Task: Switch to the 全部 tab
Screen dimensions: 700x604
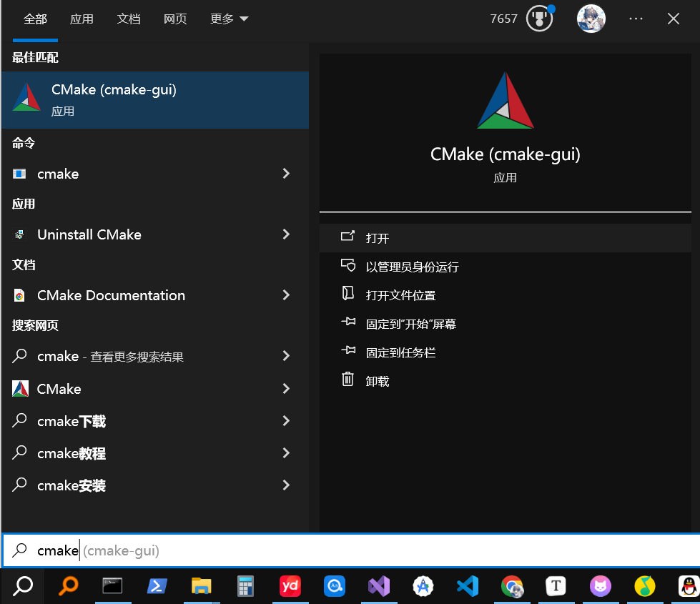Action: click(35, 19)
